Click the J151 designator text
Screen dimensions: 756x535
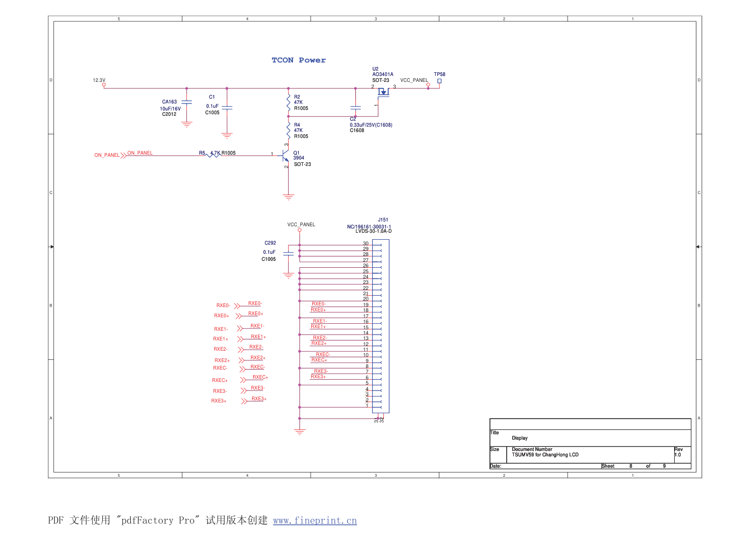click(x=383, y=220)
